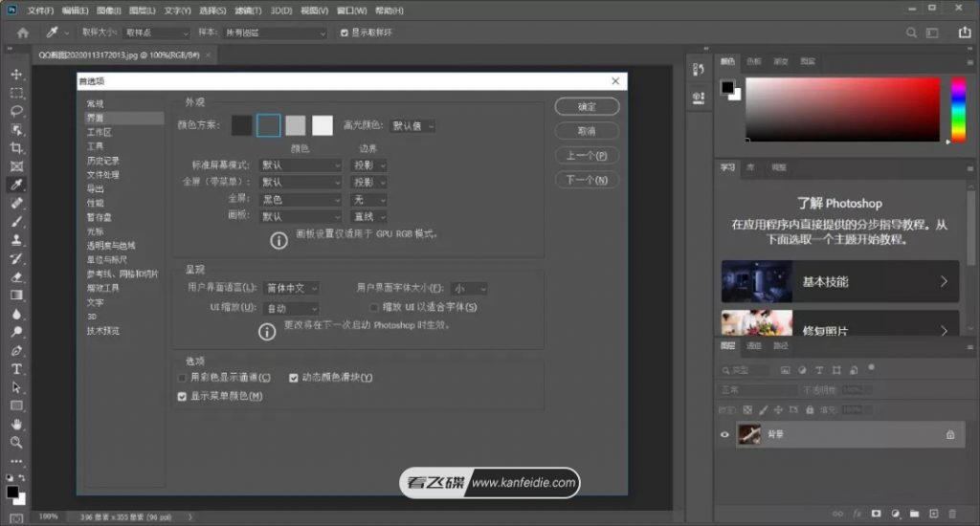980x526 pixels.
Task: Select the Lasso tool
Action: point(17,111)
